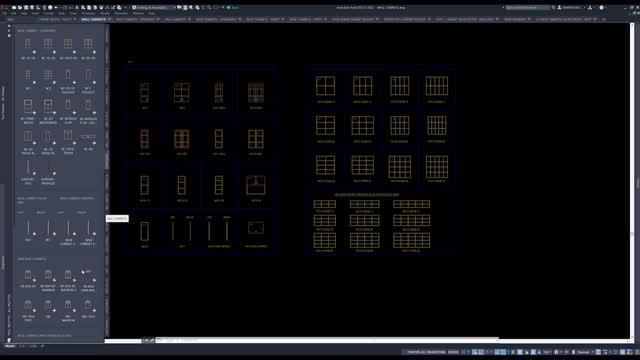The image size is (640, 360).
Task: Open the Drafting & Annotation workspace dropdown
Action: [x=154, y=8]
